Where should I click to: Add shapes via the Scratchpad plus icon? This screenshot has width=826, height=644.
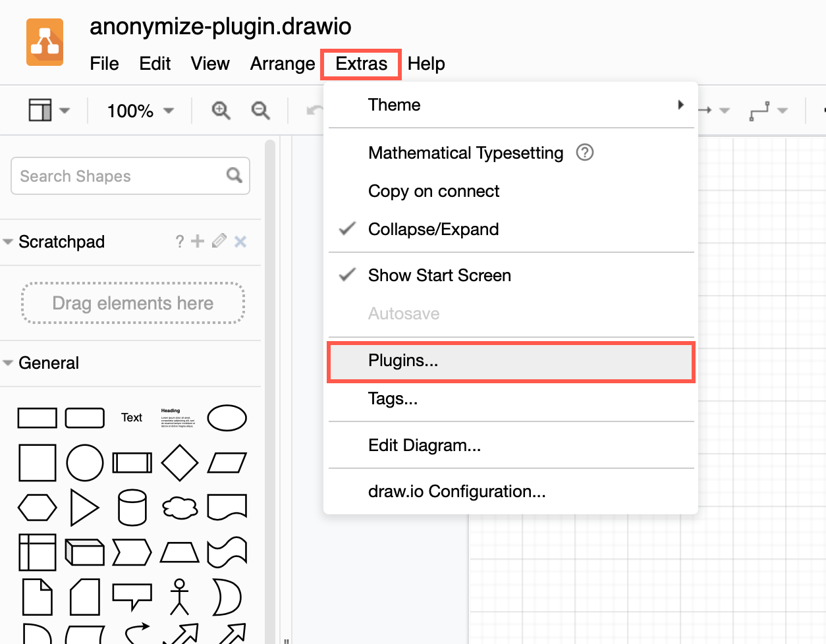pyautogui.click(x=198, y=241)
